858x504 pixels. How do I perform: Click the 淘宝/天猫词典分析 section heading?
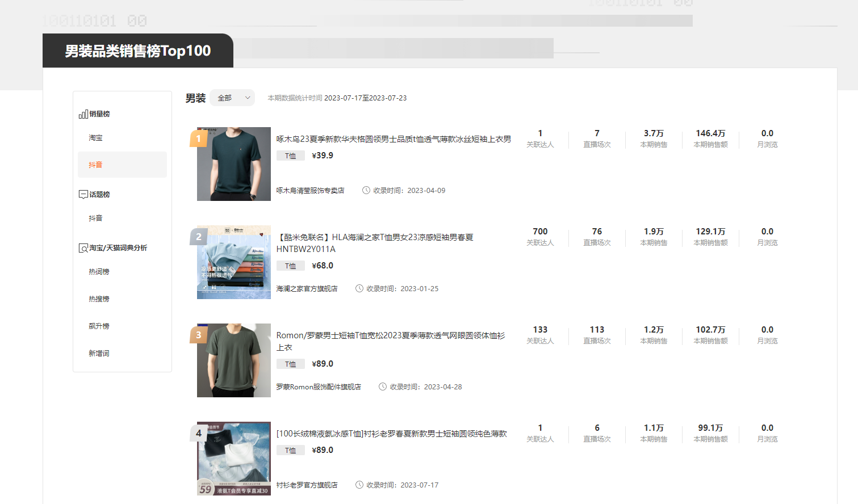pyautogui.click(x=118, y=248)
